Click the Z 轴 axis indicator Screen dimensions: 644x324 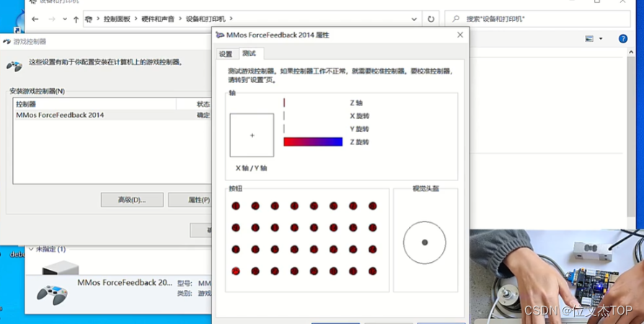click(x=284, y=102)
